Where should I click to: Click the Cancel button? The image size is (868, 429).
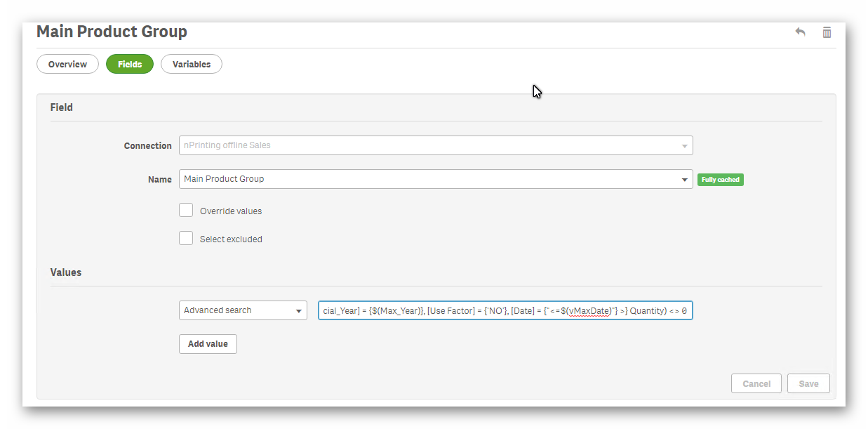pyautogui.click(x=756, y=383)
